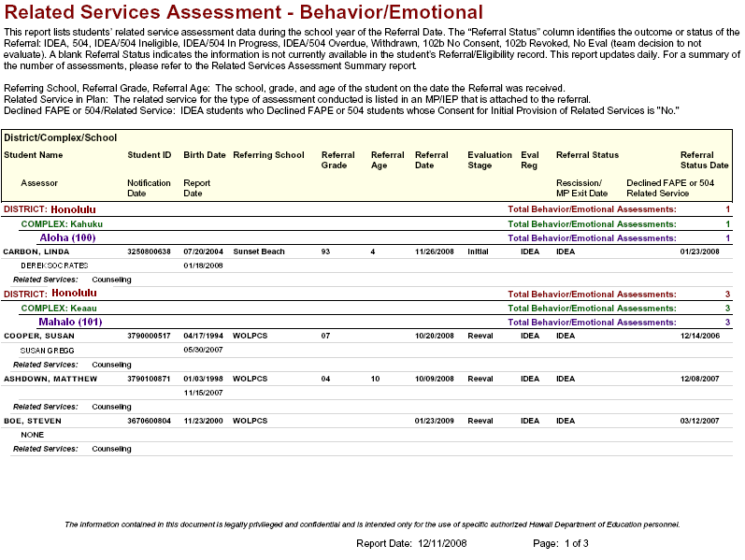Open the Mahalo (101) school heading
The height and width of the screenshot is (560, 745).
pyautogui.click(x=70, y=322)
